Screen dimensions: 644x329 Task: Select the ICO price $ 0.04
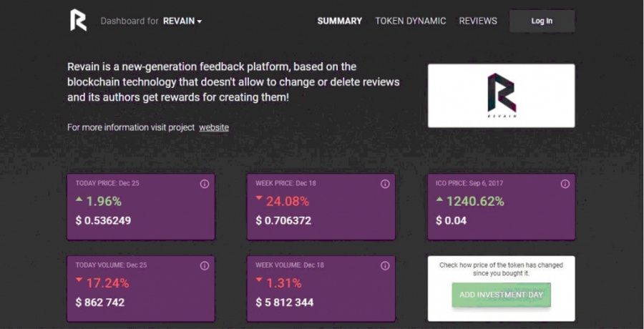click(451, 220)
